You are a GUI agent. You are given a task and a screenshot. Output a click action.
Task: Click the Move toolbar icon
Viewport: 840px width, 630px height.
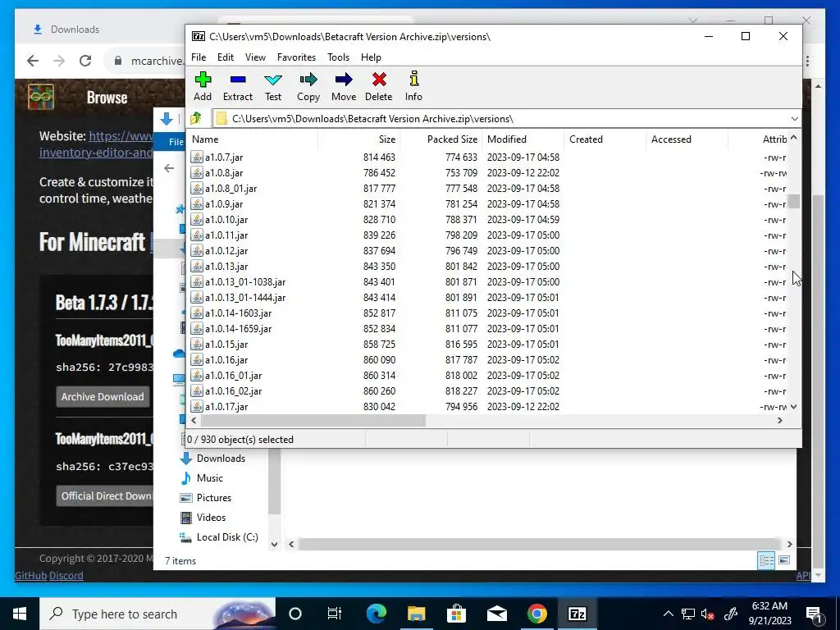[344, 80]
